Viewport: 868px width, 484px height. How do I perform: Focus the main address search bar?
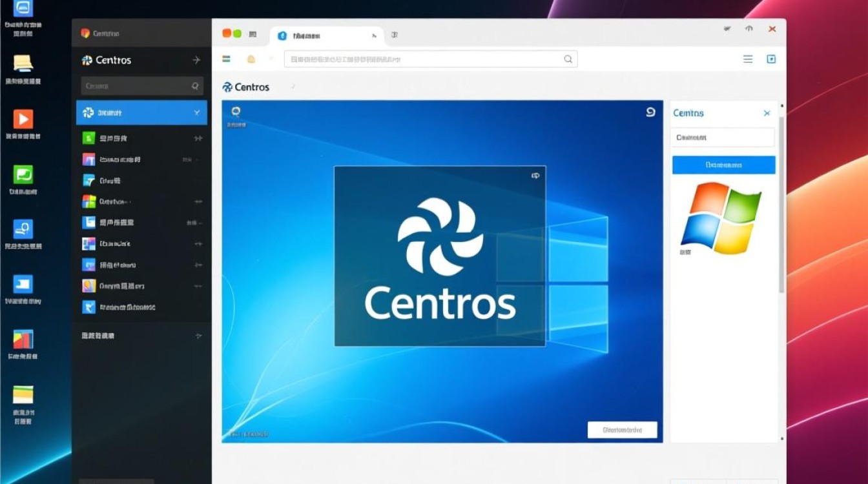(431, 59)
